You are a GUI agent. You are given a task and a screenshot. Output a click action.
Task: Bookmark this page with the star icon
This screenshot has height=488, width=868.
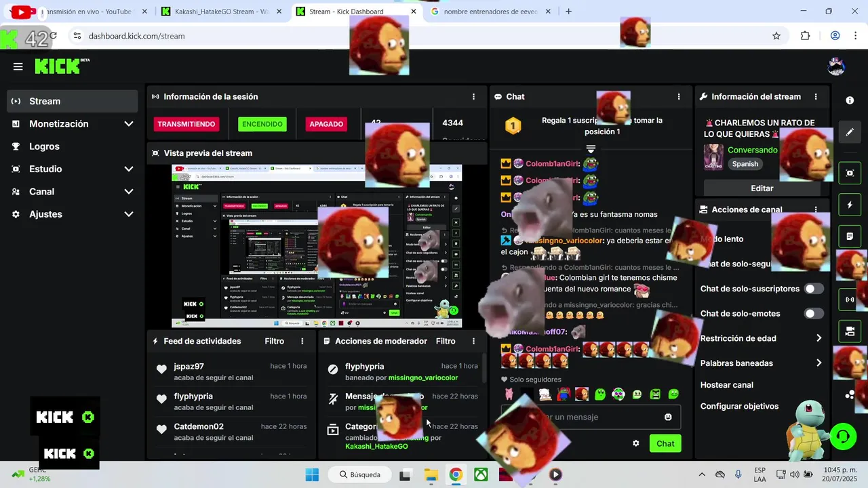click(776, 36)
